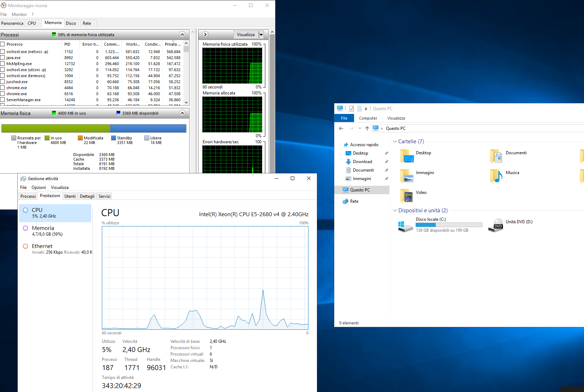Open Download in Accesso rapido

(x=362, y=162)
